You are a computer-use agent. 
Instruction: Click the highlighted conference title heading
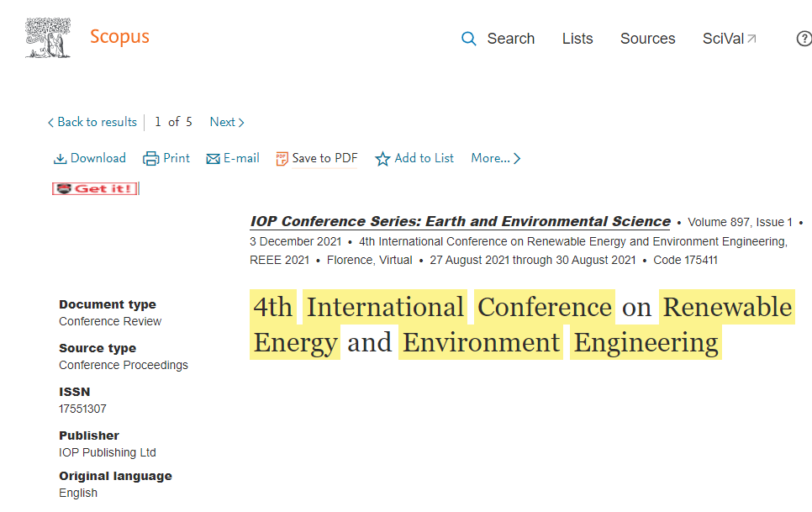pos(521,325)
